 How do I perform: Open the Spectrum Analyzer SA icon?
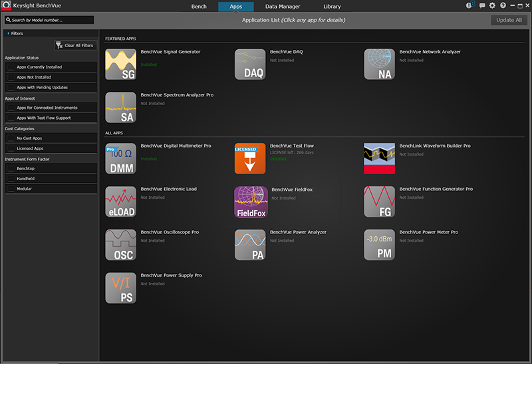tap(120, 108)
